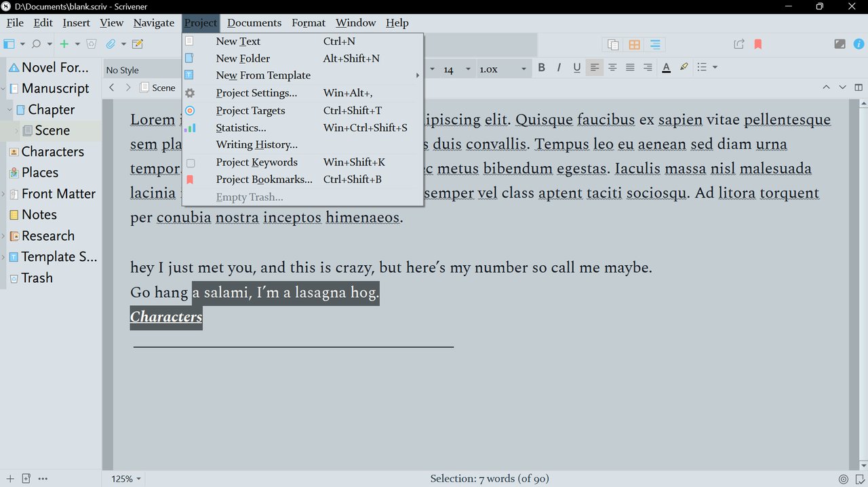Open the red Bookmarks toolbar icon
Image resolution: width=868 pixels, height=487 pixels.
coord(758,44)
